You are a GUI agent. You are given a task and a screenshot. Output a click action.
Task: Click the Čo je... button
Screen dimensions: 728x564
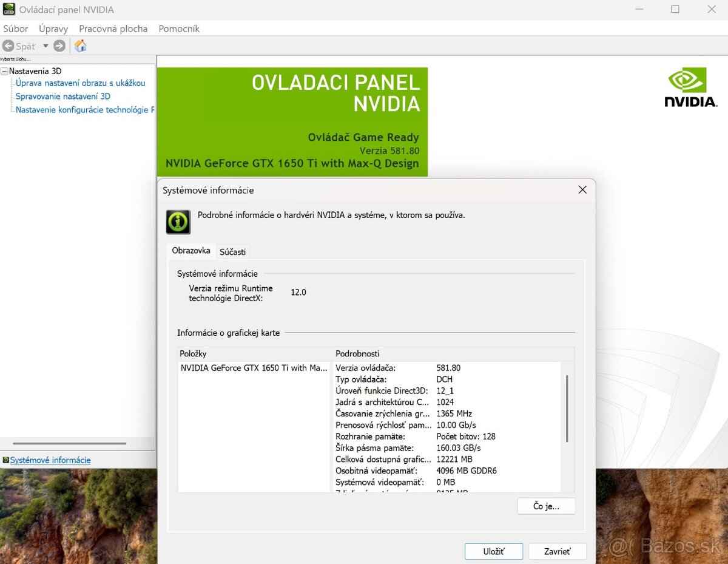[545, 506]
